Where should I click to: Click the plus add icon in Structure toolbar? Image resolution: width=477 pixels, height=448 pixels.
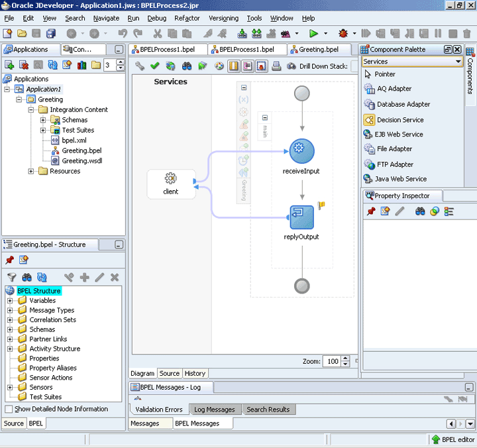click(x=84, y=277)
